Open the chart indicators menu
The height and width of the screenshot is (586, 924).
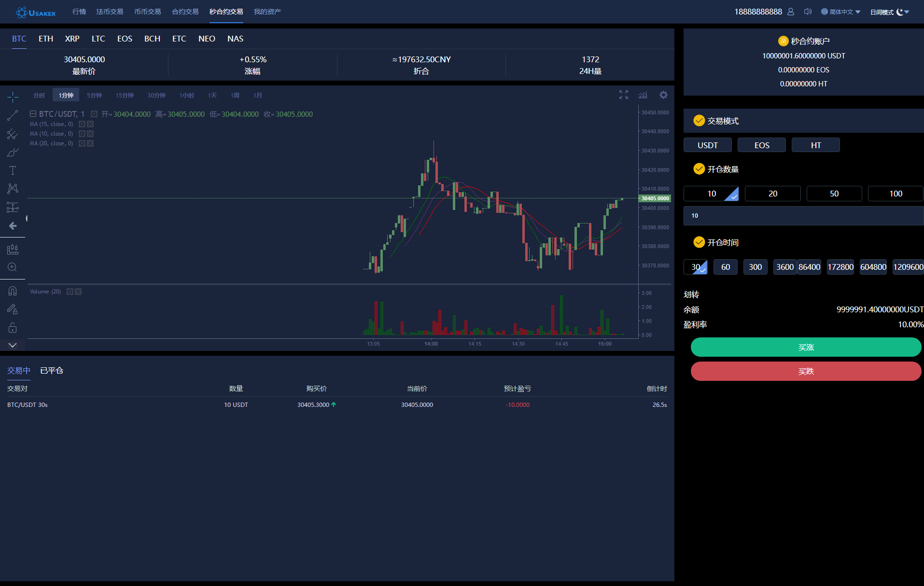click(643, 95)
